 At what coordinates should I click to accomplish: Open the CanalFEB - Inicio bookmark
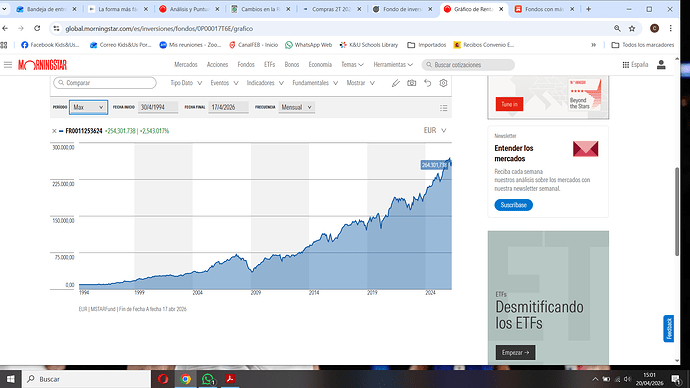pos(253,45)
